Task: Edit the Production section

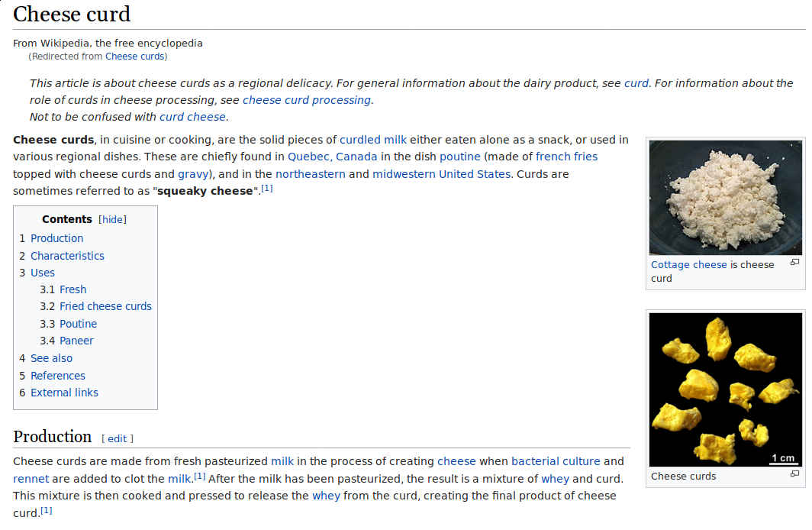Action: pos(117,439)
